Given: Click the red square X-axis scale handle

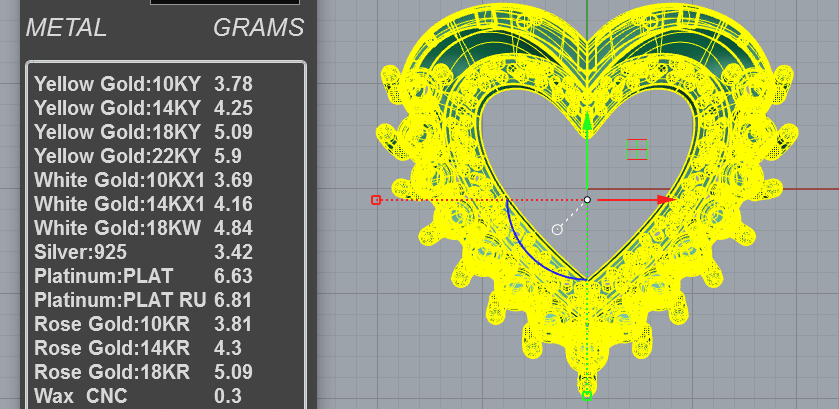Looking at the screenshot, I should 376,200.
